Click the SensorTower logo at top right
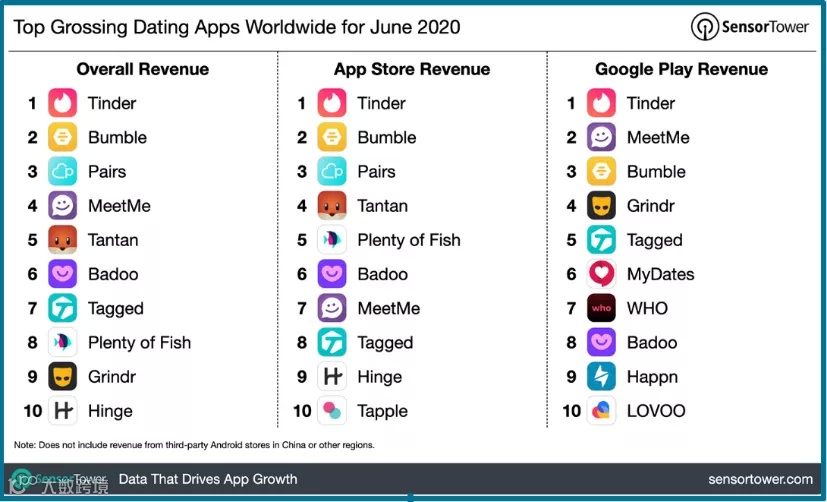Image resolution: width=827 pixels, height=502 pixels. (749, 26)
